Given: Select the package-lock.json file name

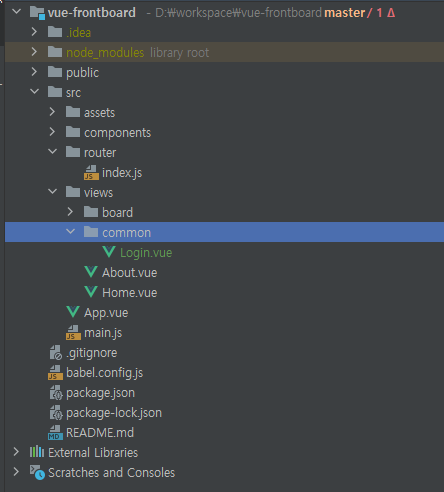Looking at the screenshot, I should click(114, 413).
